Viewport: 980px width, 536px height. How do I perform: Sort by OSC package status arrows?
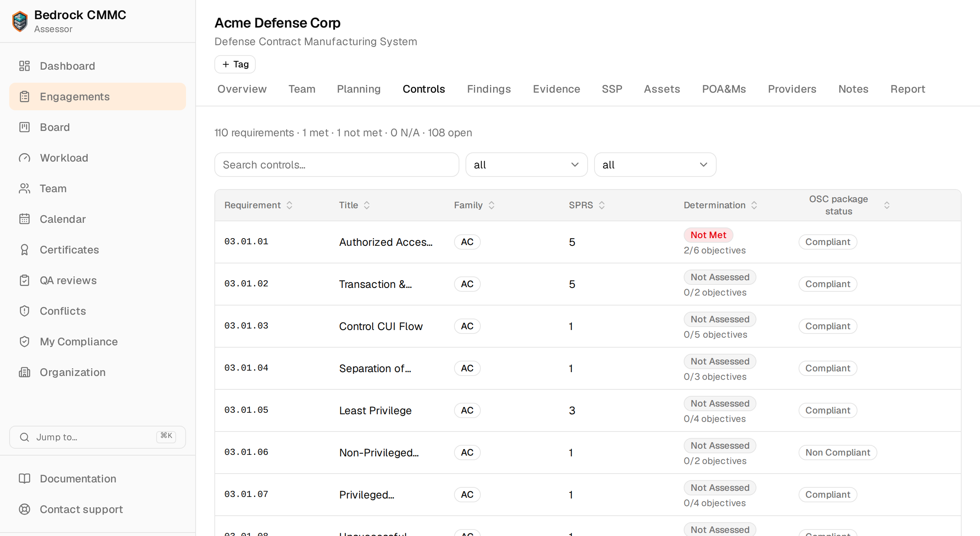pyautogui.click(x=887, y=205)
